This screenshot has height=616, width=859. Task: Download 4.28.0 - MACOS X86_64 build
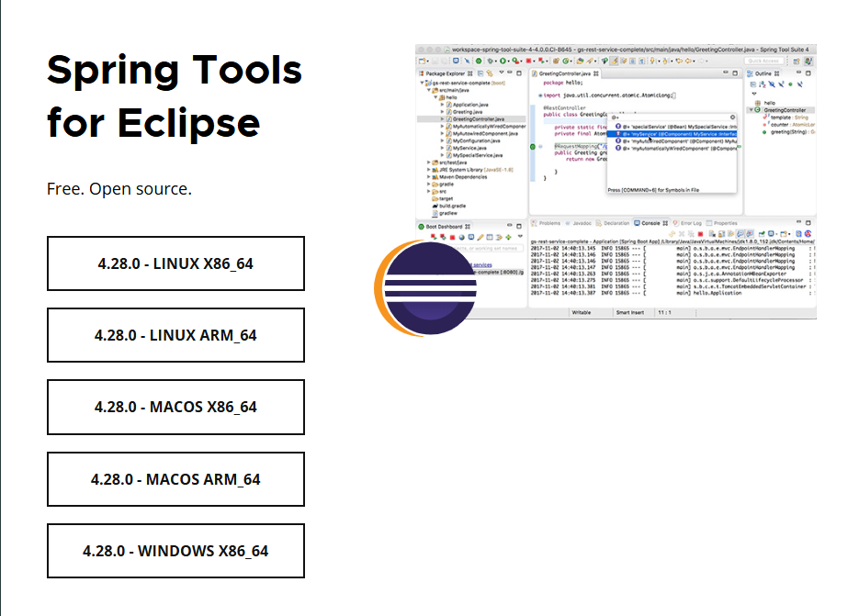(x=175, y=407)
